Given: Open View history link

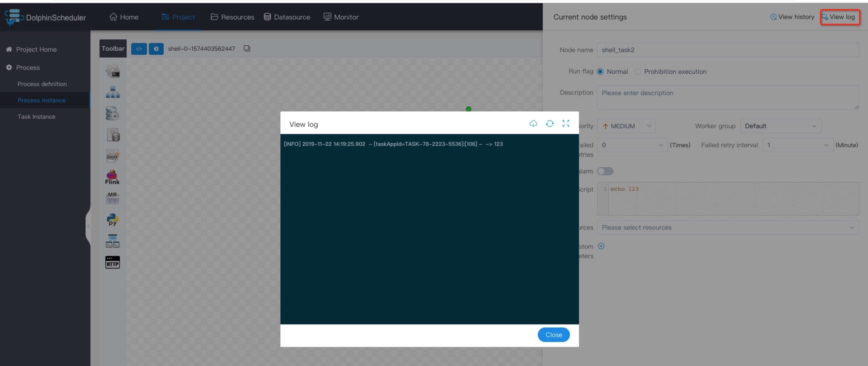Looking at the screenshot, I should [792, 17].
